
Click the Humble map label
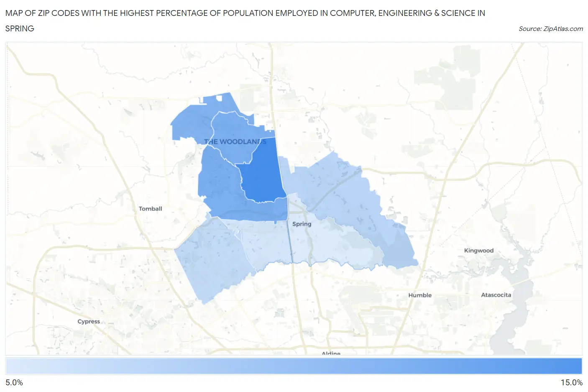pyautogui.click(x=420, y=295)
